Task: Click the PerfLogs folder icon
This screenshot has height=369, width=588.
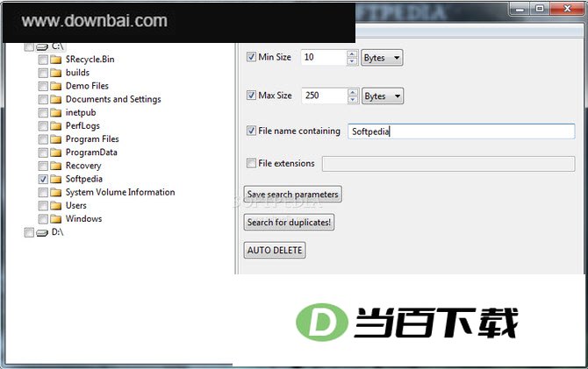Action: click(x=56, y=126)
